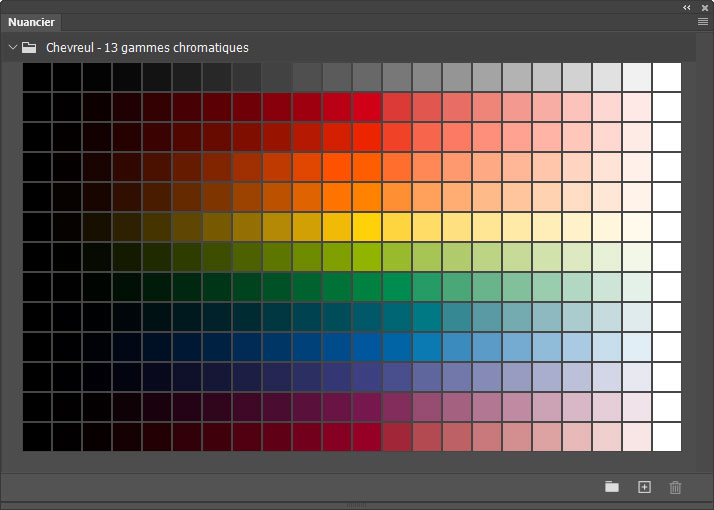Pick the most saturated royal blue swatch
Image resolution: width=714 pixels, height=510 pixels.
367,347
